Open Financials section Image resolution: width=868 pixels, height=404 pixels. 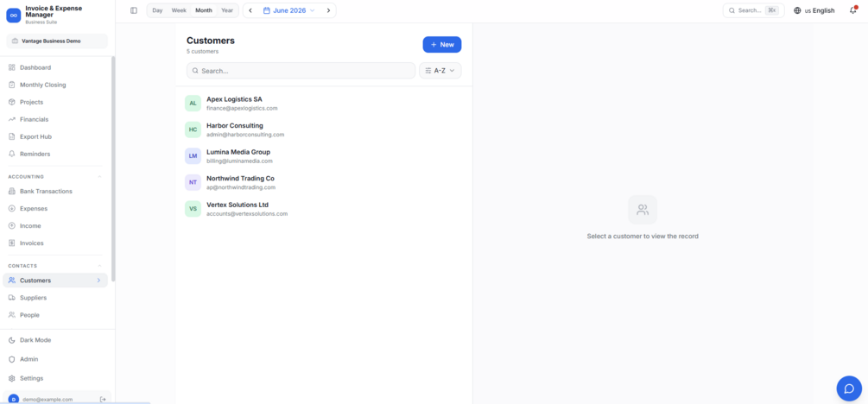(x=55, y=119)
